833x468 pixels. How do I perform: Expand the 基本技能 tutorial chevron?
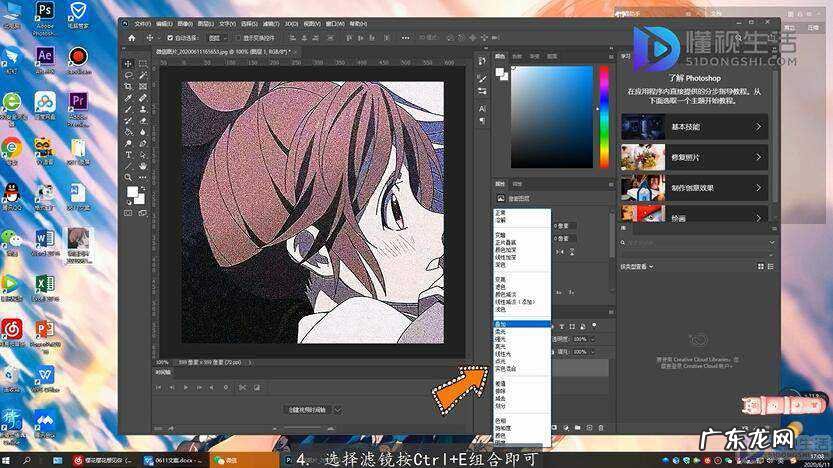(x=758, y=128)
